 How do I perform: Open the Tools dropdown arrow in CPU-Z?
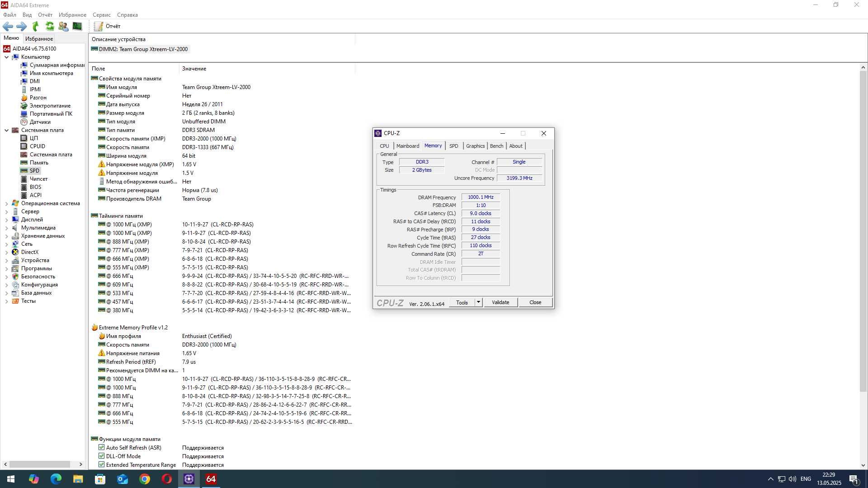pos(478,302)
